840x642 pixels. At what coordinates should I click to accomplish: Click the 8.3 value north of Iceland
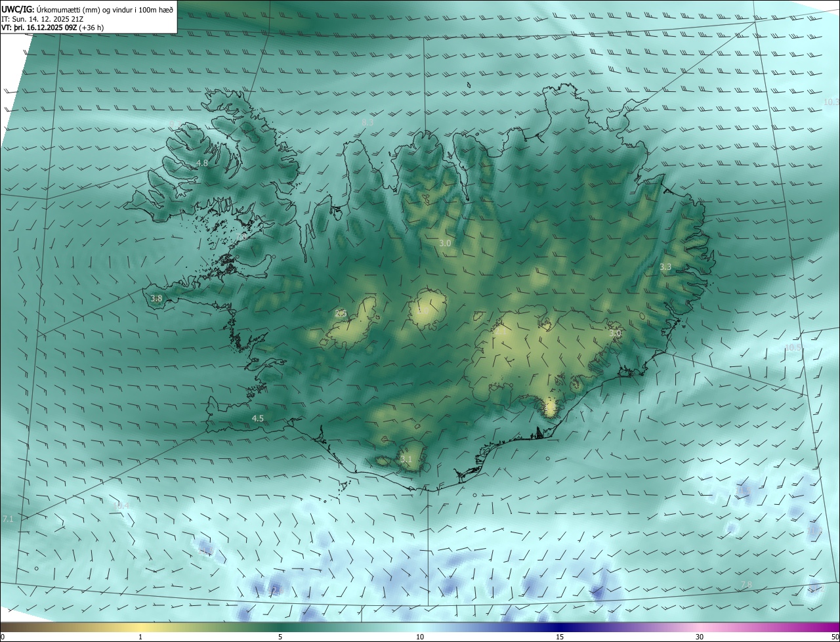click(x=367, y=122)
